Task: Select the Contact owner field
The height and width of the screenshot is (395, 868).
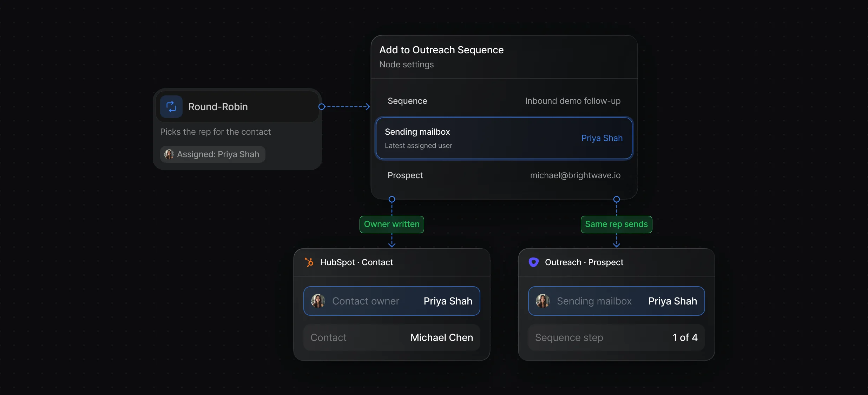Action: [x=392, y=301]
